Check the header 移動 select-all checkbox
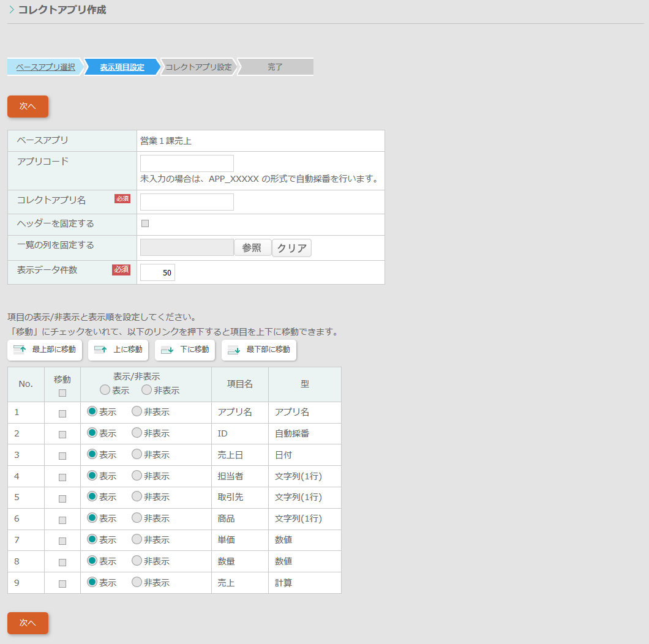 click(x=62, y=393)
